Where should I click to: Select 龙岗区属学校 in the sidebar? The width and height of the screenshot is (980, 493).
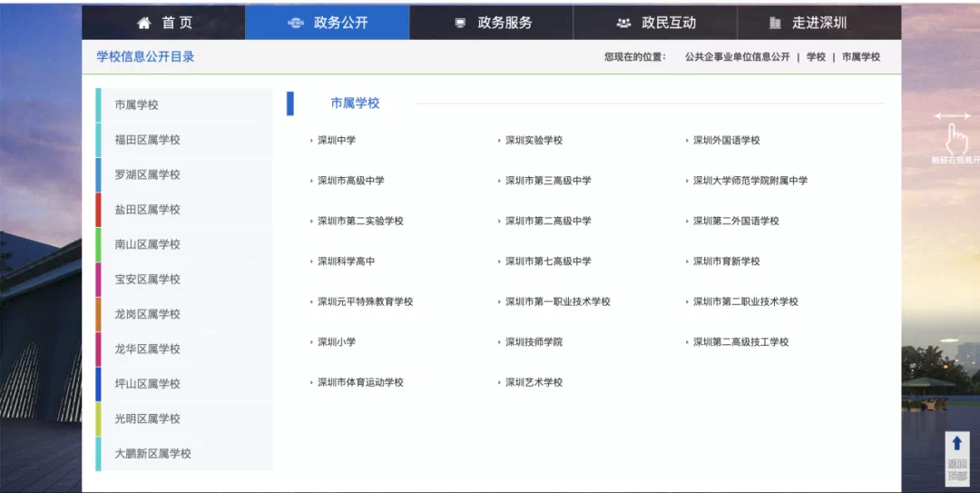[x=147, y=314]
